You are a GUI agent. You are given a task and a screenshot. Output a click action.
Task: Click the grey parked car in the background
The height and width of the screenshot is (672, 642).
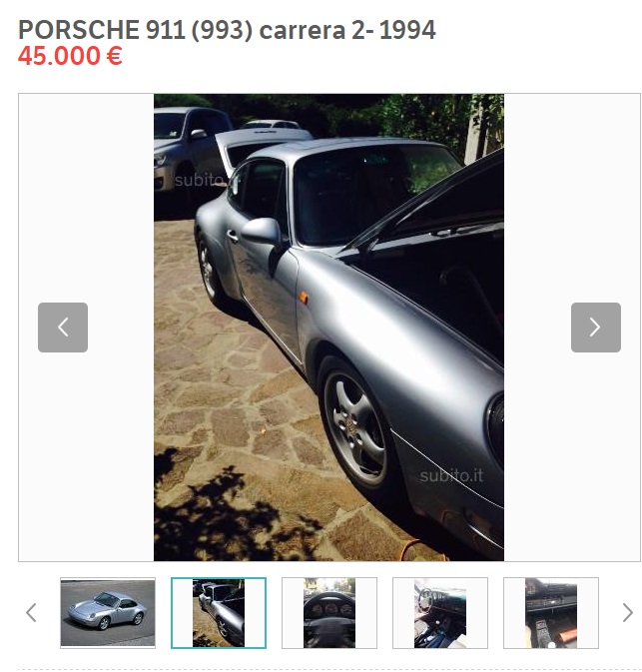tap(191, 148)
